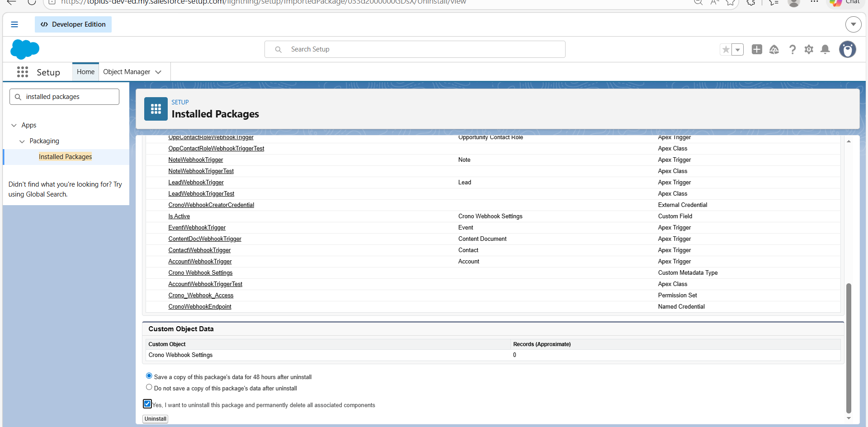Click the Quick Find magnifier icon
This screenshot has width=868, height=427.
tap(18, 97)
